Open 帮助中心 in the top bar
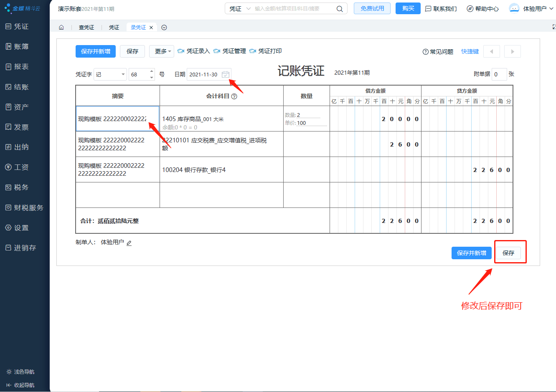The image size is (556, 392). (483, 9)
